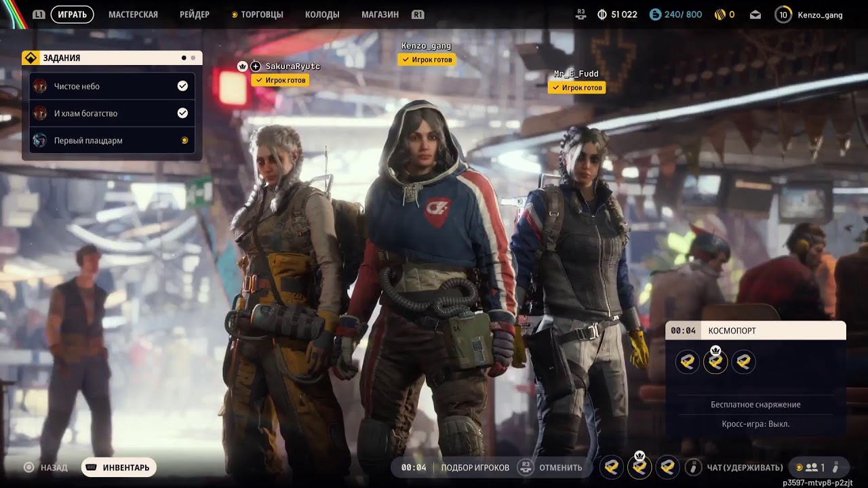Click the completed checkmark for И хлам богатство

click(182, 113)
